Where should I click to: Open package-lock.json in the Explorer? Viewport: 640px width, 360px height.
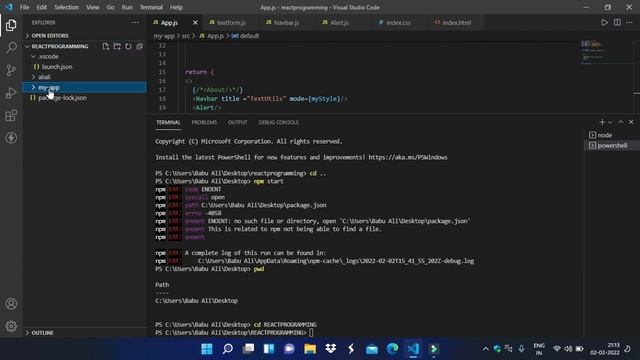(x=62, y=98)
